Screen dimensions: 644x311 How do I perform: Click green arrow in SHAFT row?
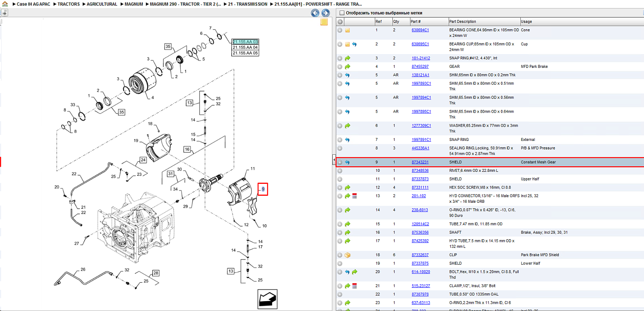coord(347,232)
